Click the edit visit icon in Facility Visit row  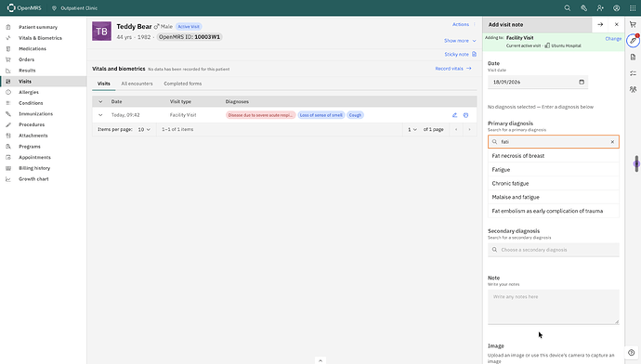click(454, 115)
